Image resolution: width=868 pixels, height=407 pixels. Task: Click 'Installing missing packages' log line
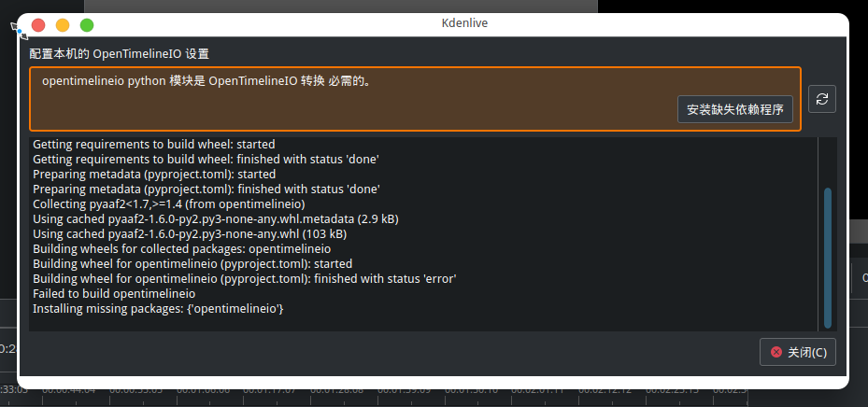tap(158, 309)
